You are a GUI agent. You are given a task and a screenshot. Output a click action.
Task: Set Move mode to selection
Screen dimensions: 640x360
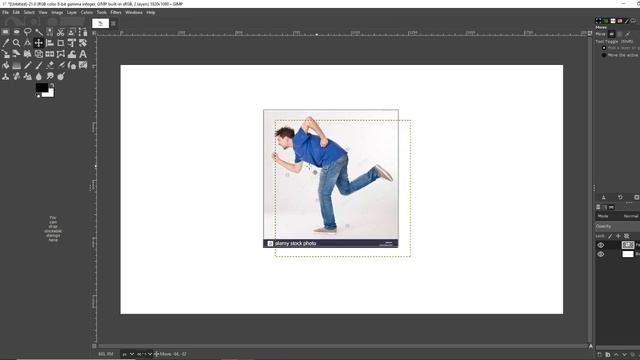620,34
